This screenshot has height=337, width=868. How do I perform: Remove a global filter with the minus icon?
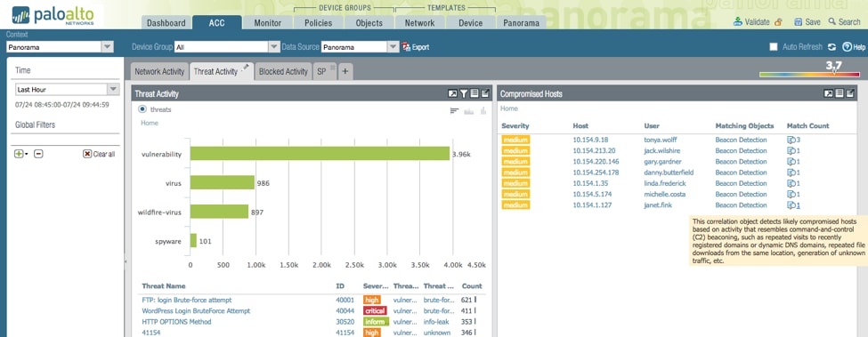click(38, 154)
